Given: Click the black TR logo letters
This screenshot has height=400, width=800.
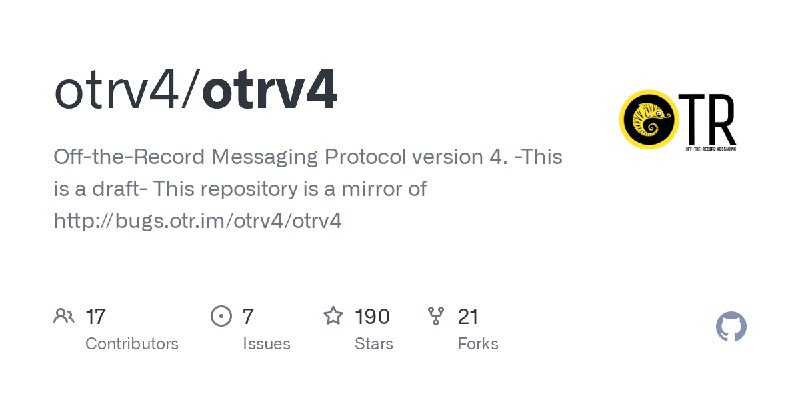Looking at the screenshot, I should tap(709, 119).
